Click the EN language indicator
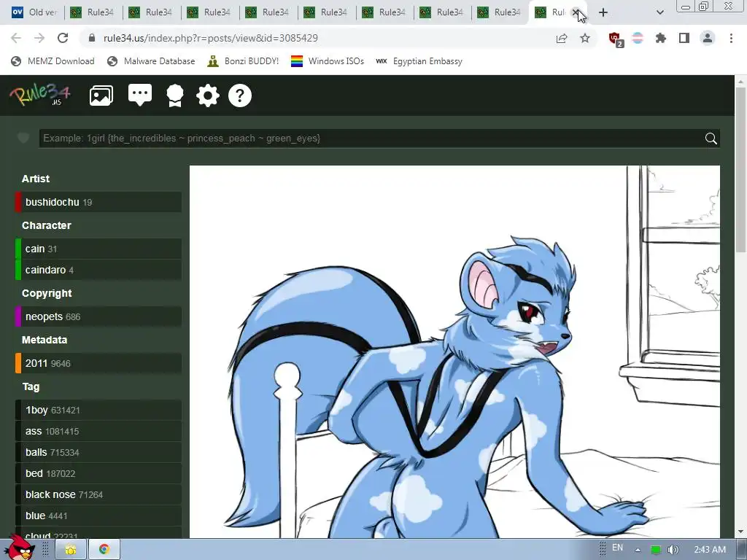Image resolution: width=747 pixels, height=560 pixels. tap(617, 548)
